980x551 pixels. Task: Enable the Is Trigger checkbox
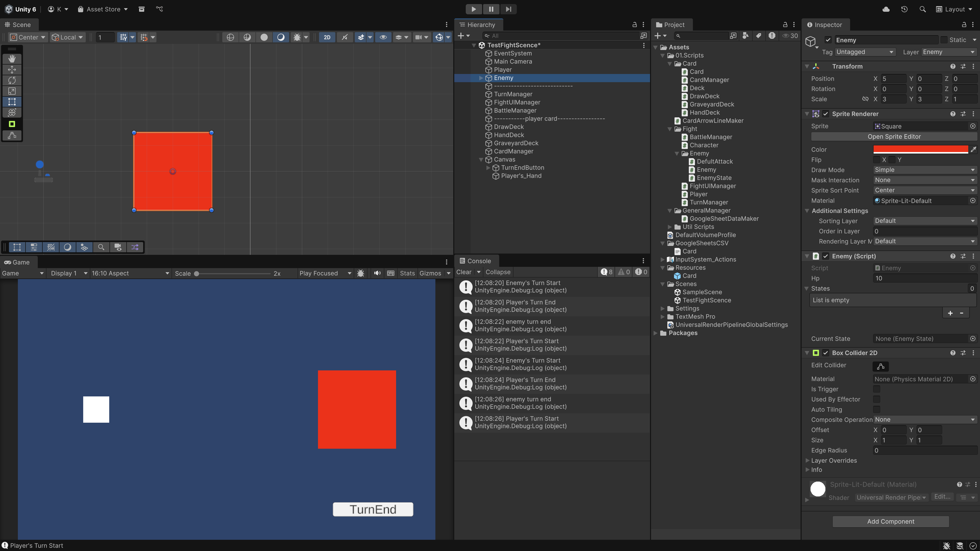[x=877, y=389]
